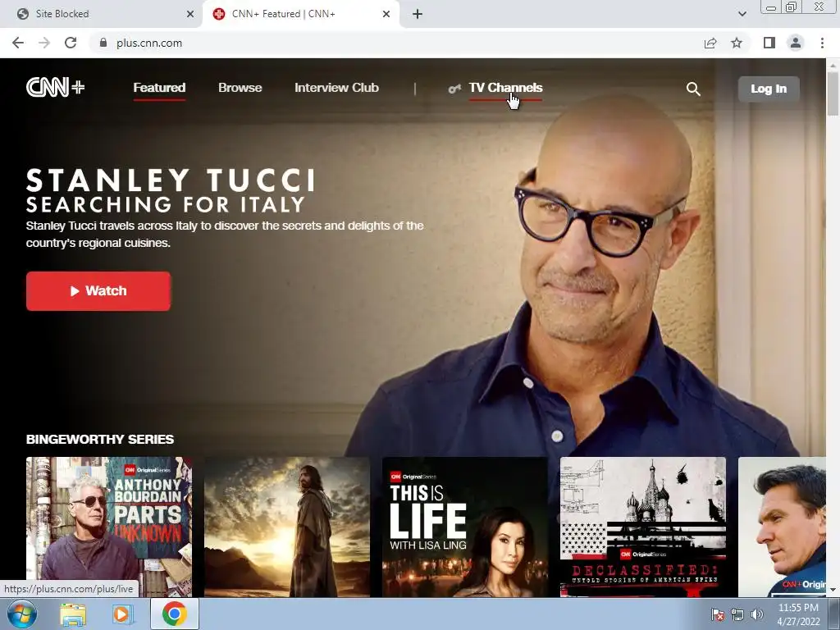
Task: Click the network tray icon
Action: [737, 614]
